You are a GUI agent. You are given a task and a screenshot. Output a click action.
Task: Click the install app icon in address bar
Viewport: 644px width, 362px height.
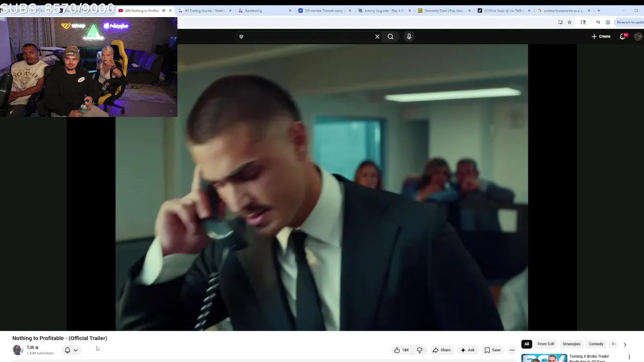point(560,22)
